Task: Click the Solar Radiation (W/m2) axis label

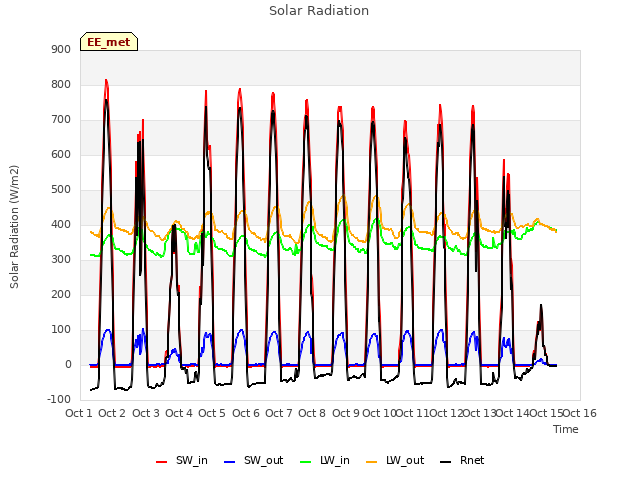Action: 14,227
